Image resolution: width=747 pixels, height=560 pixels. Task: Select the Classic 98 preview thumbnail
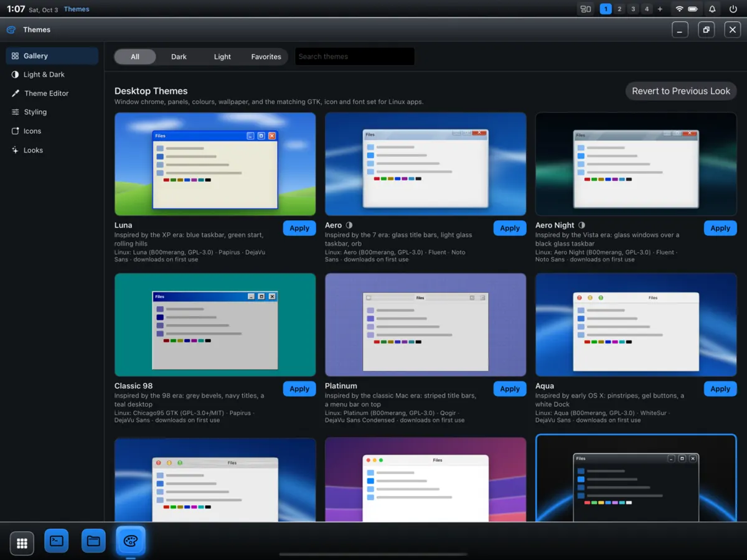tap(215, 325)
